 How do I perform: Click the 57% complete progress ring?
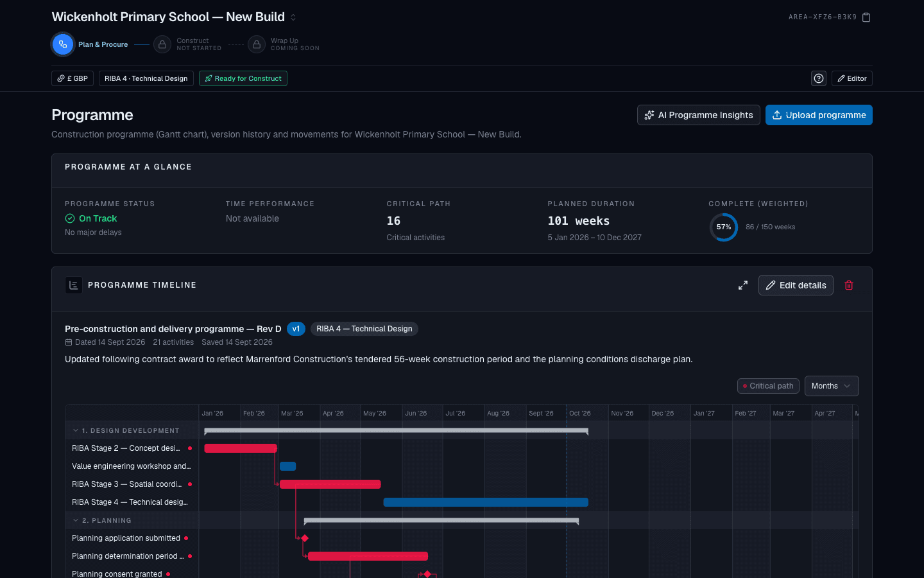[x=724, y=227]
